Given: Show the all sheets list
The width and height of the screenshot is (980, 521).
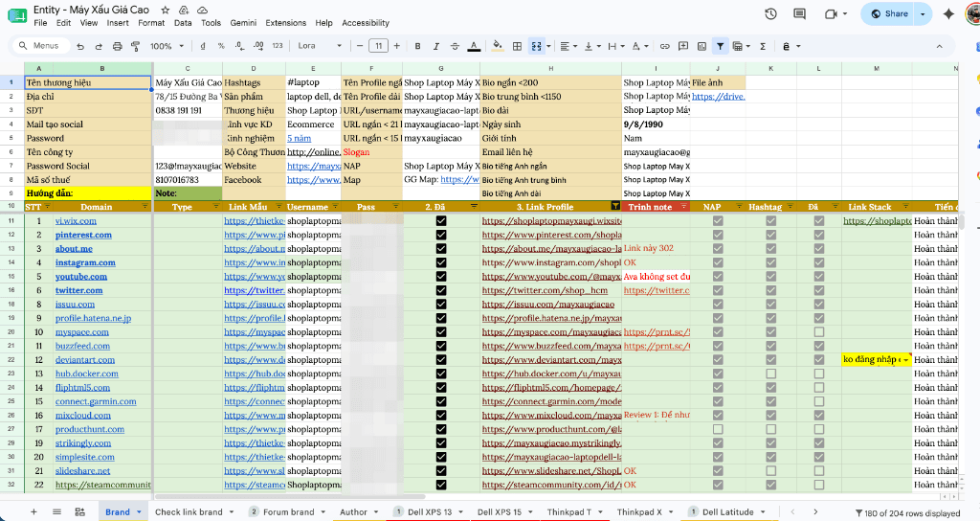Looking at the screenshot, I should 56,511.
